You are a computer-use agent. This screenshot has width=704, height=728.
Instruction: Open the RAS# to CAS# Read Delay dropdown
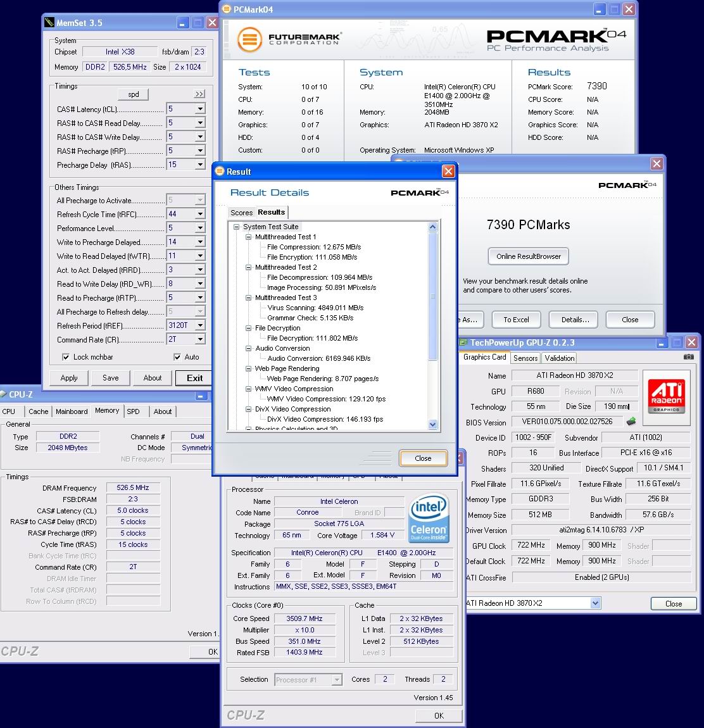[x=200, y=123]
